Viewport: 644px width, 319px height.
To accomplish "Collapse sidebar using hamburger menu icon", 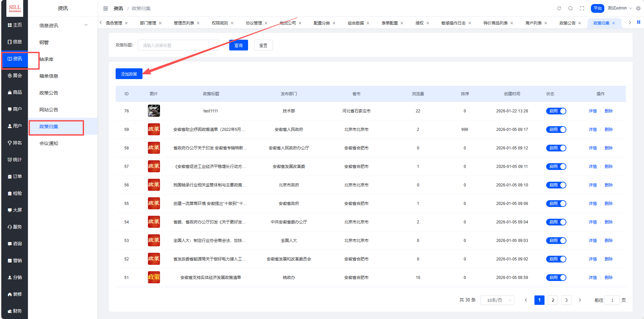I will pyautogui.click(x=106, y=8).
